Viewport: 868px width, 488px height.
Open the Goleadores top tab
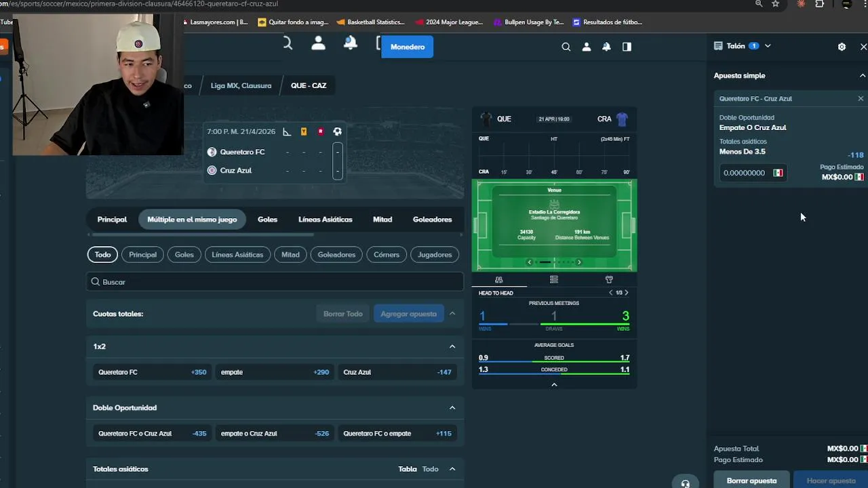coord(432,220)
